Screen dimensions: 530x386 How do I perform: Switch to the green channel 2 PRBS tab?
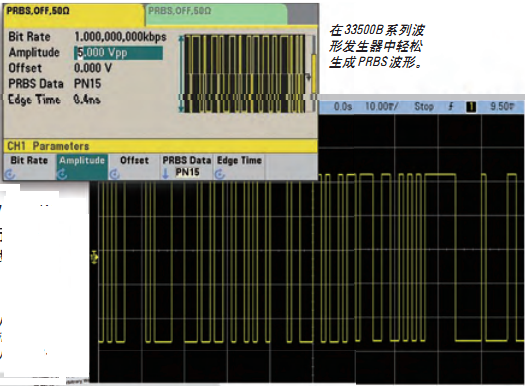coord(216,15)
